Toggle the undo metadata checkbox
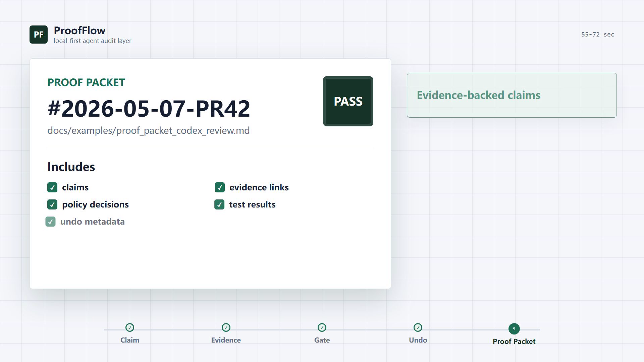Screen dimensions: 644x362 tap(50, 222)
